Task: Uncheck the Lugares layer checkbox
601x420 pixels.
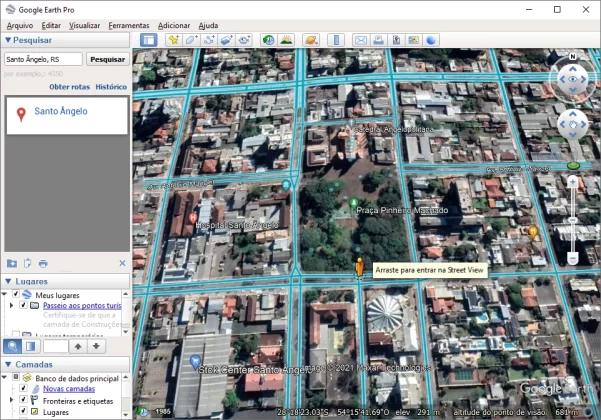Action: click(23, 411)
